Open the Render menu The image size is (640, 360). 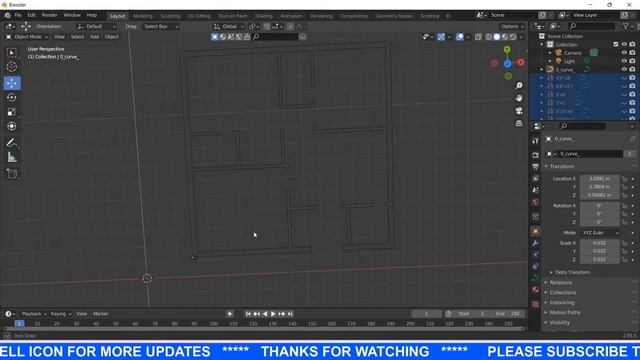50,15
